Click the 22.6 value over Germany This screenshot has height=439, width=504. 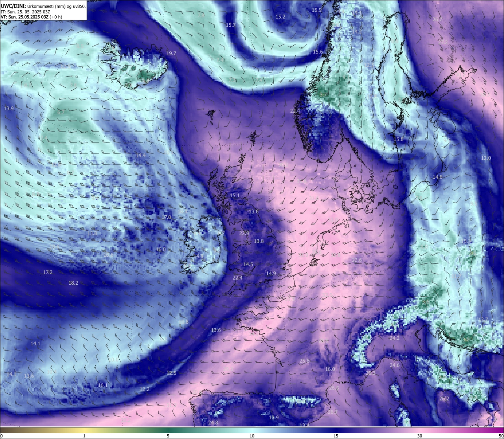click(x=357, y=260)
